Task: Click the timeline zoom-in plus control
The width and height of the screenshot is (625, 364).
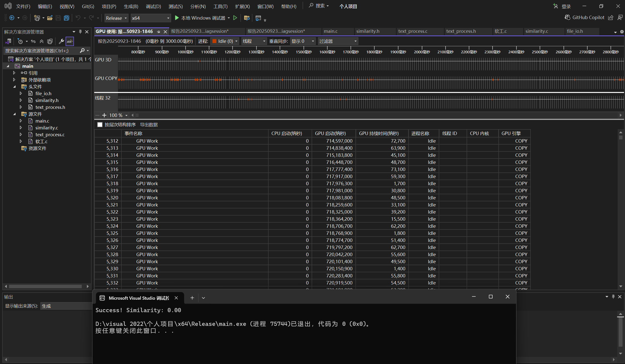Action: 104,115
